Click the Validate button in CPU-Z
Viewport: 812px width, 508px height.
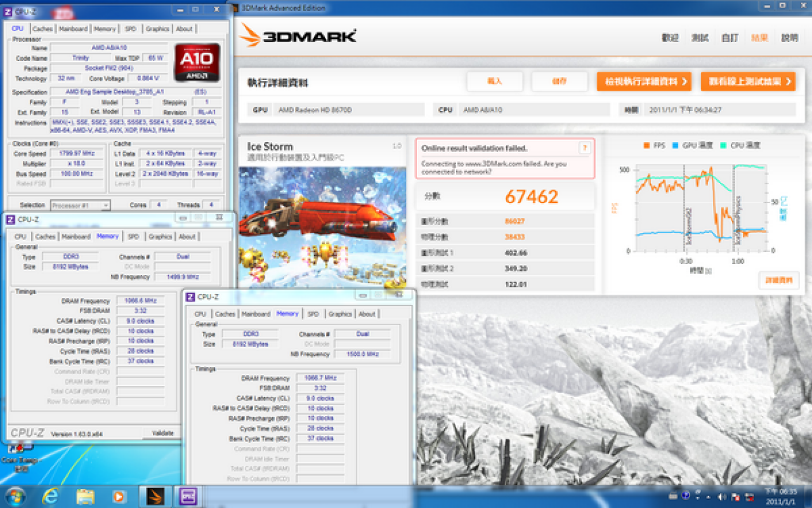(162, 433)
